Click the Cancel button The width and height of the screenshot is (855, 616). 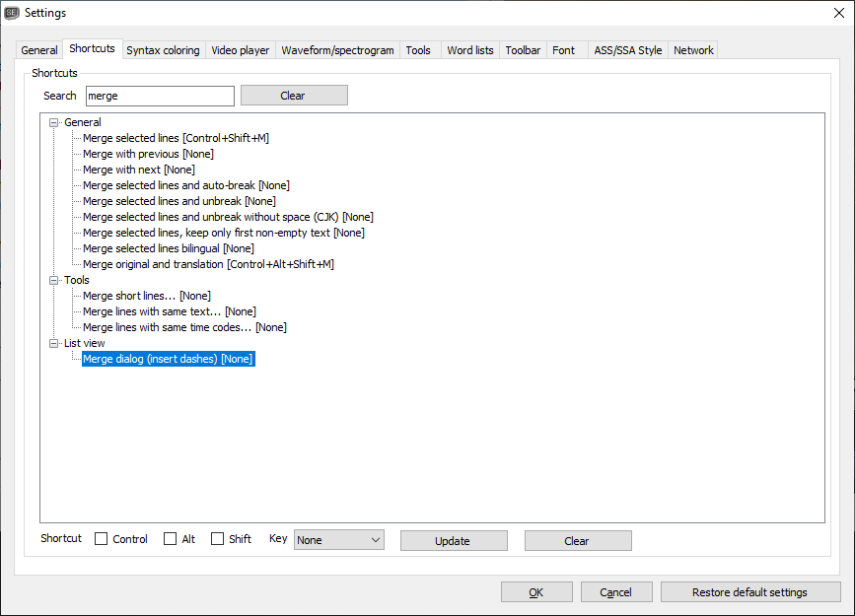point(616,592)
